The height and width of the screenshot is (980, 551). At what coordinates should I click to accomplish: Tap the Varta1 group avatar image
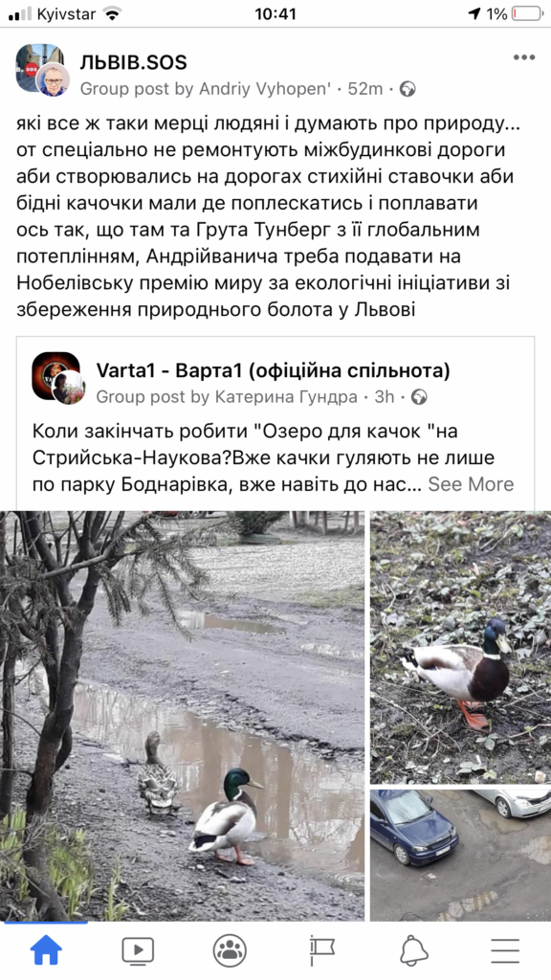[58, 378]
